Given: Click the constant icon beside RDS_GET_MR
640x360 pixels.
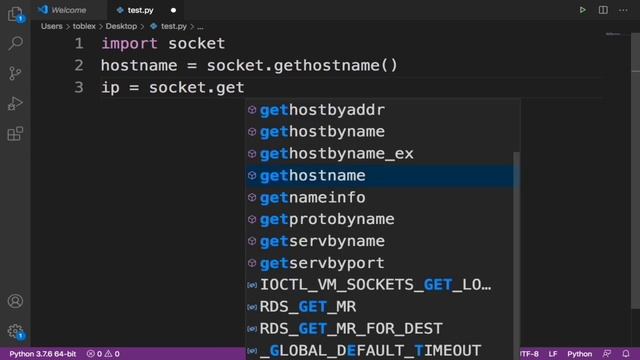Looking at the screenshot, I should point(252,307).
